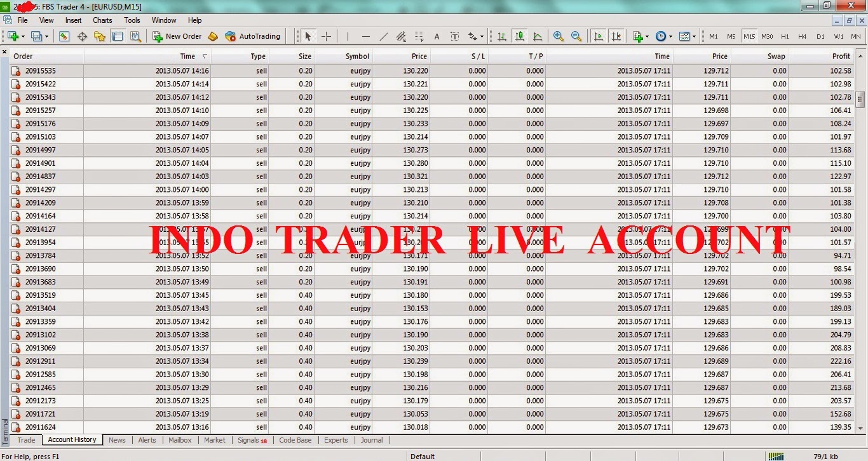
Task: Select the Text 'A' drawing tool
Action: pyautogui.click(x=437, y=36)
